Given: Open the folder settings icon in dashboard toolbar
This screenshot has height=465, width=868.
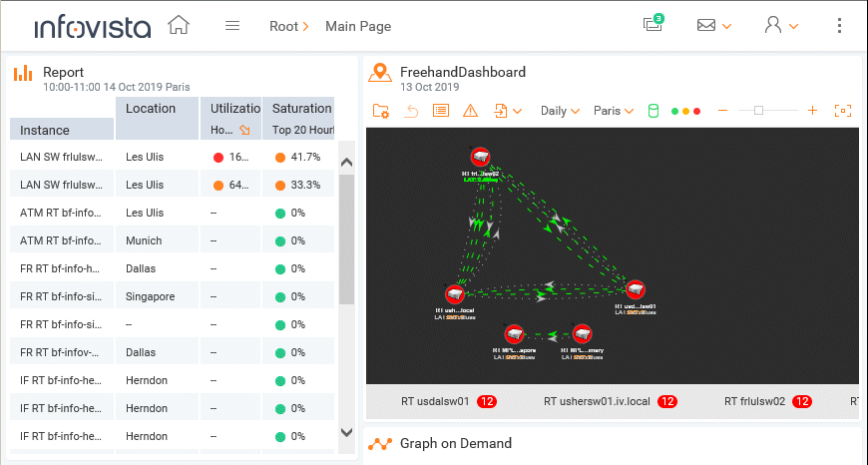Looking at the screenshot, I should coord(381,112).
